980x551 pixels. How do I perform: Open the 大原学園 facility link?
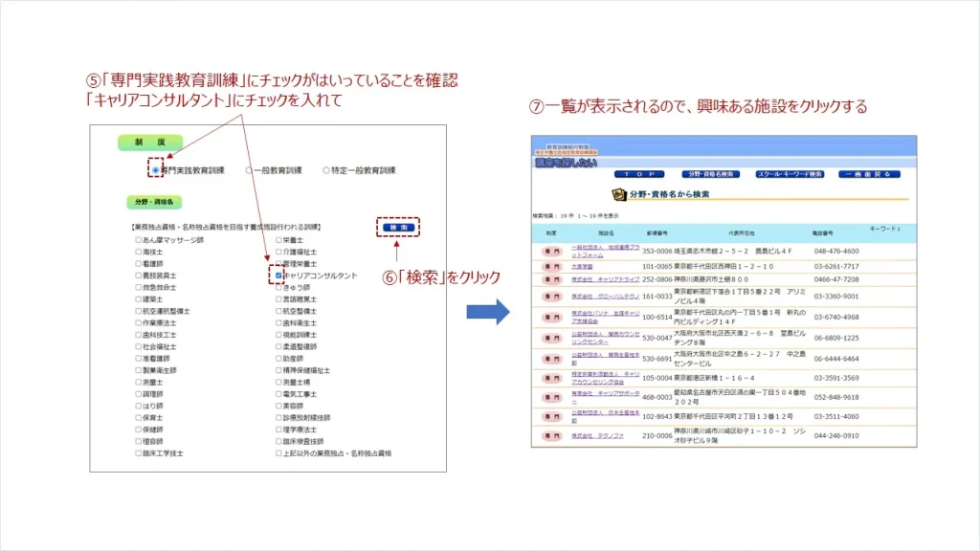point(582,267)
